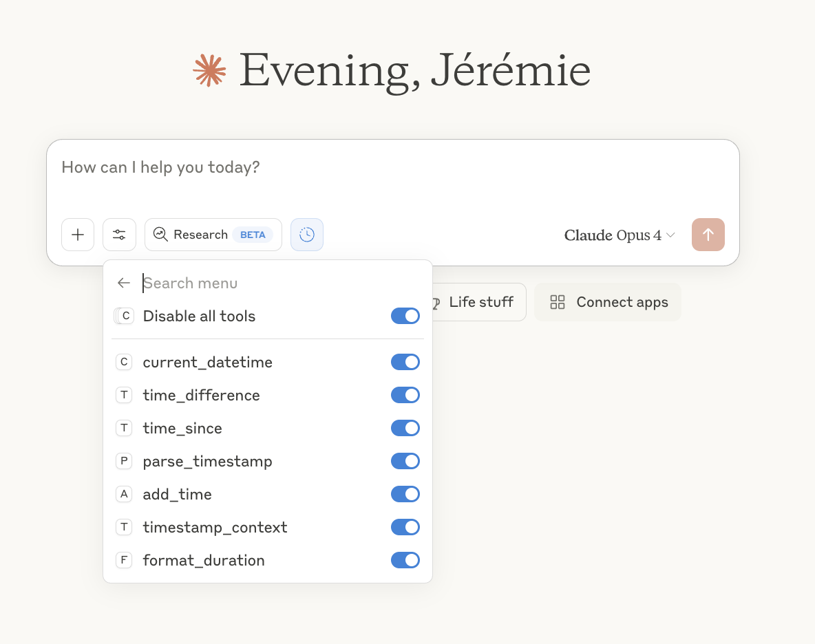This screenshot has width=815, height=644.
Task: Disable the time_difference tool switch
Action: pyautogui.click(x=405, y=395)
